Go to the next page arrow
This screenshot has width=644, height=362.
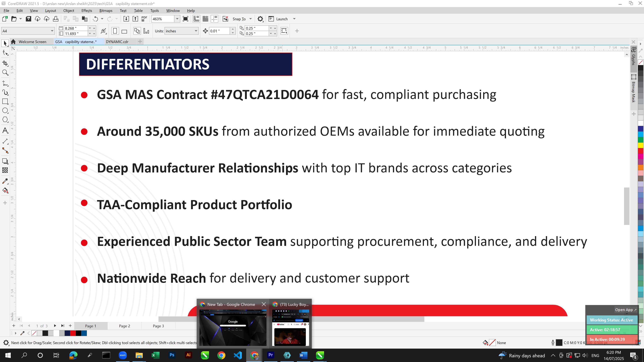55,325
